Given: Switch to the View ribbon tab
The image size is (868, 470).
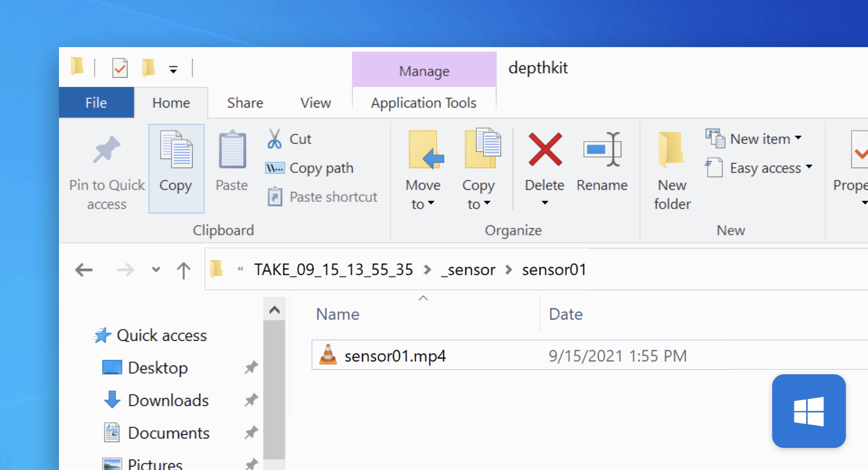Looking at the screenshot, I should (x=315, y=103).
